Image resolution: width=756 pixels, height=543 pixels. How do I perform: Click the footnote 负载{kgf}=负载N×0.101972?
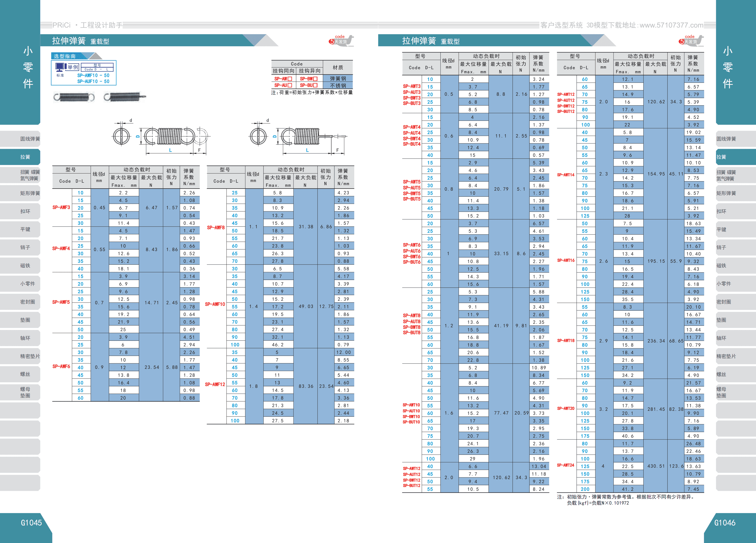pyautogui.click(x=598, y=503)
